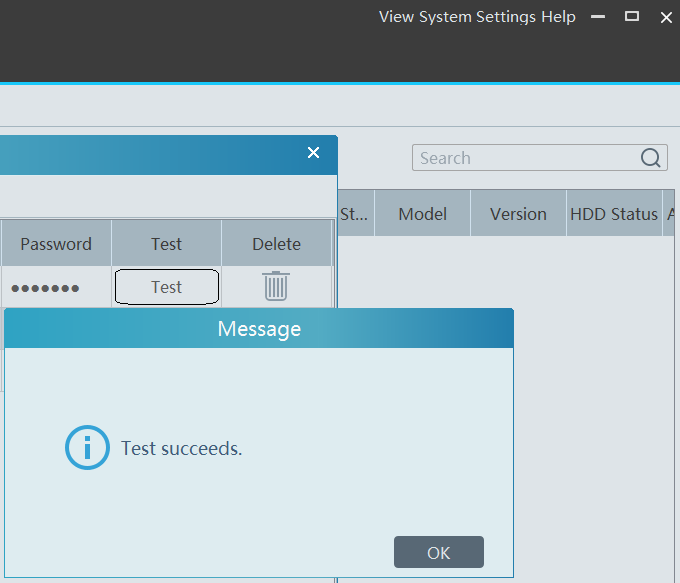Minimize the application window
The image size is (680, 583).
point(598,17)
